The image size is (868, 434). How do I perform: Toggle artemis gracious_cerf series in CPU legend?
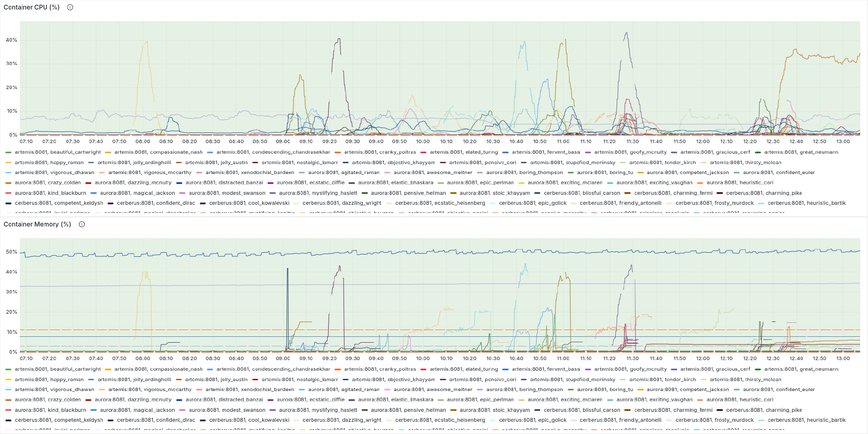point(715,152)
